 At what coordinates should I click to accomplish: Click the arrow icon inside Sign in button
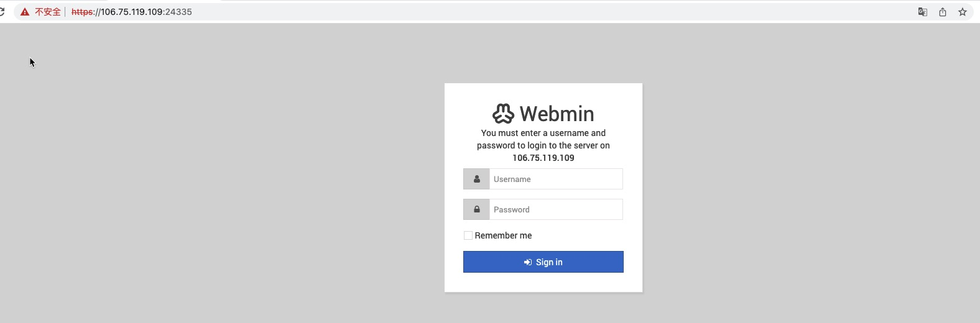tap(528, 262)
